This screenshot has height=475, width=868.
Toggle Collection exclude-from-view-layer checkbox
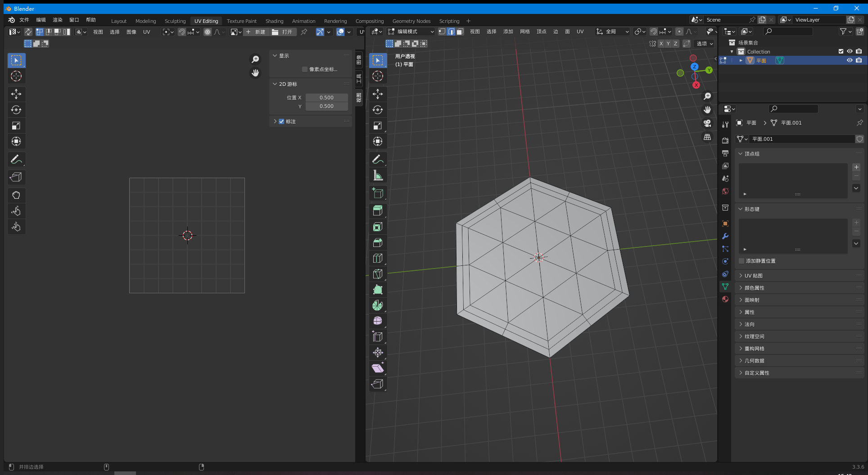(841, 51)
